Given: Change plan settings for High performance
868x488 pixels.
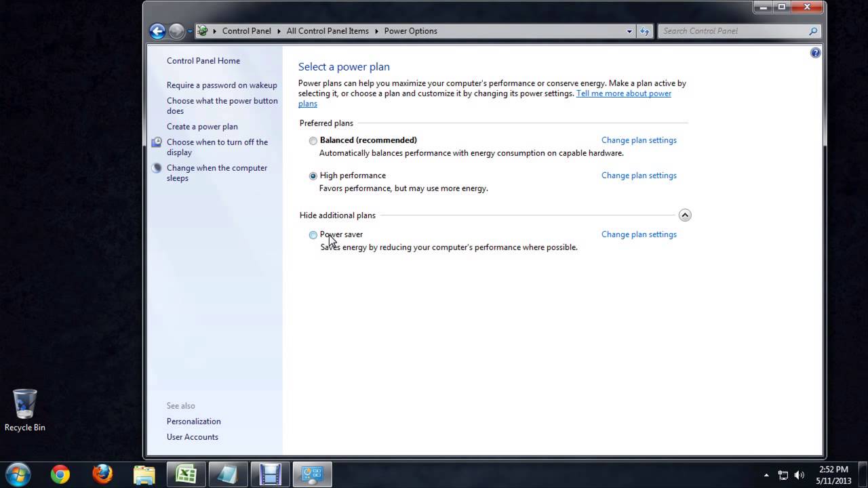Looking at the screenshot, I should 639,176.
